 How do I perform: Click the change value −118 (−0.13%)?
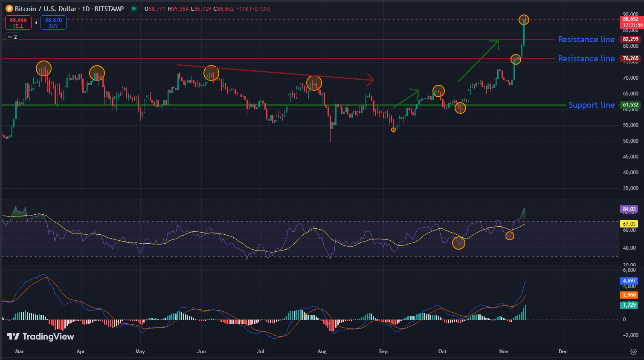click(x=253, y=9)
